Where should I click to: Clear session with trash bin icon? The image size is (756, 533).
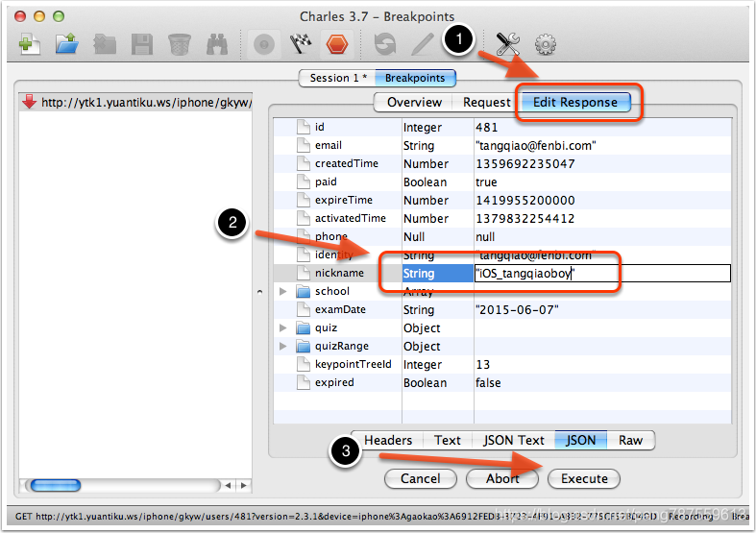coord(180,44)
